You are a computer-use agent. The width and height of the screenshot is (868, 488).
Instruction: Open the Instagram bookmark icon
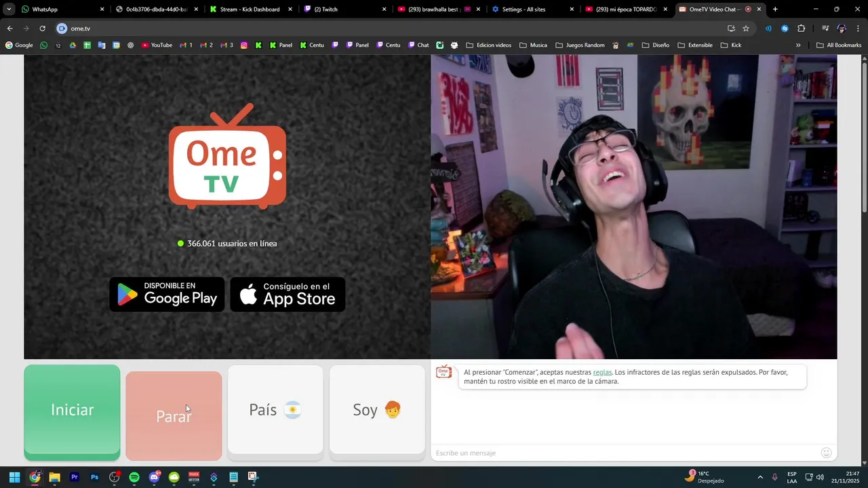(244, 45)
